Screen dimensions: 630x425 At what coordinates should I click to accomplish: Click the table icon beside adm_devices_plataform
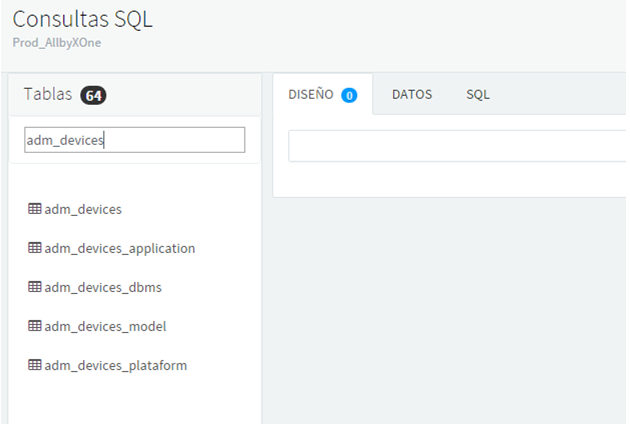(x=35, y=365)
